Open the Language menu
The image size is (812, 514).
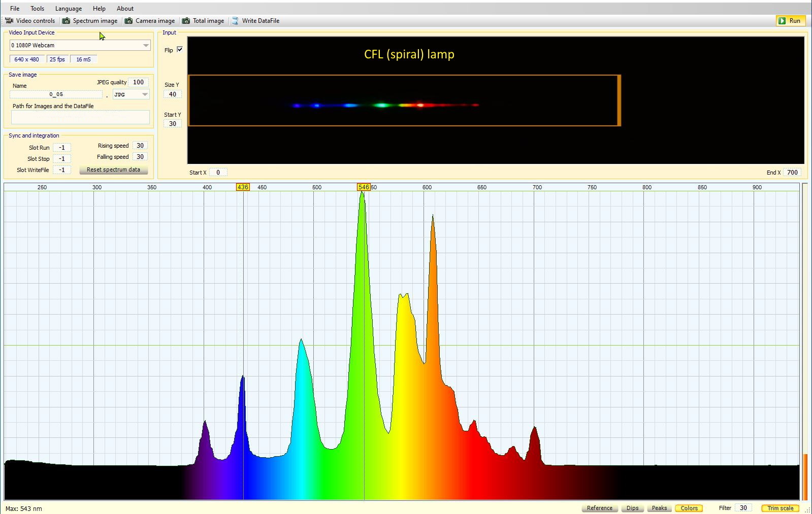(69, 9)
